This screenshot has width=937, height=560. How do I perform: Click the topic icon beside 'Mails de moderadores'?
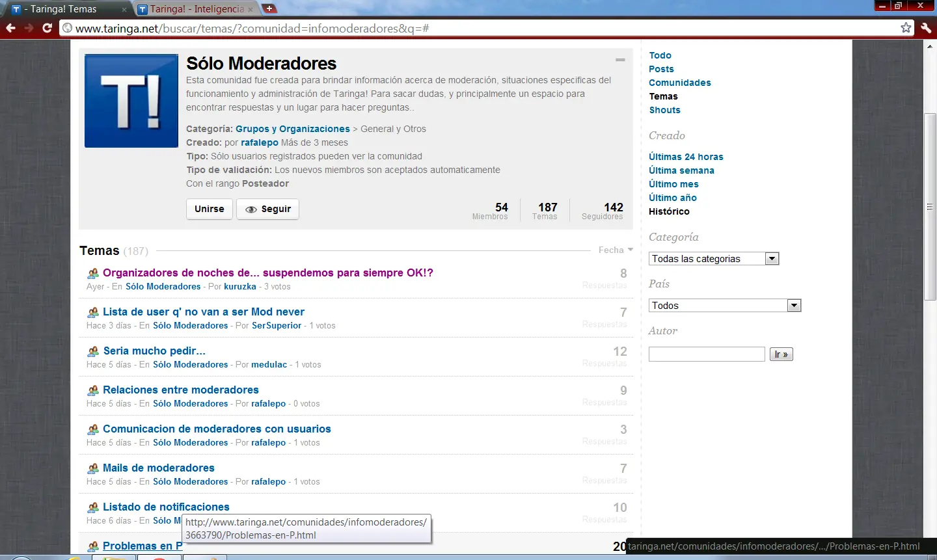[x=93, y=469]
